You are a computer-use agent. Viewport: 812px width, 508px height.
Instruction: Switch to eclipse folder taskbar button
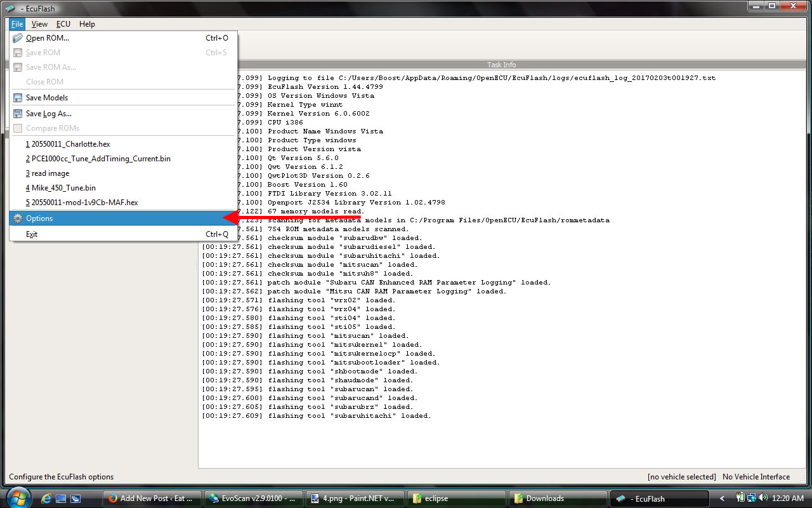pos(457,498)
